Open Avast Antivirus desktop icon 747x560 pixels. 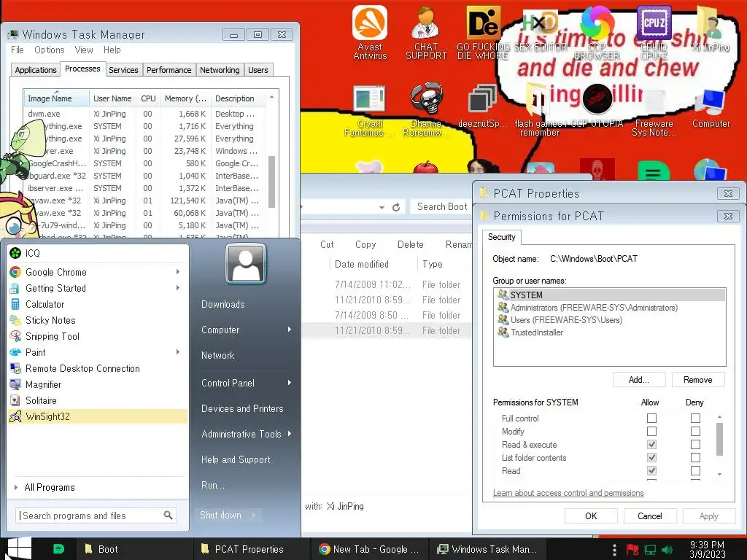[x=370, y=32]
